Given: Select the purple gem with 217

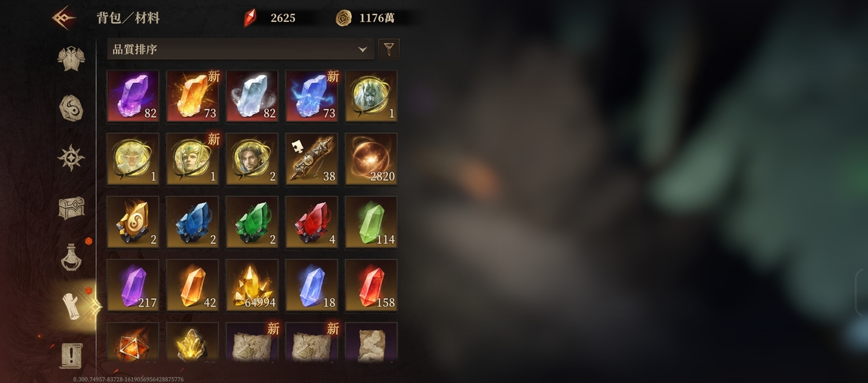Looking at the screenshot, I should click(133, 286).
